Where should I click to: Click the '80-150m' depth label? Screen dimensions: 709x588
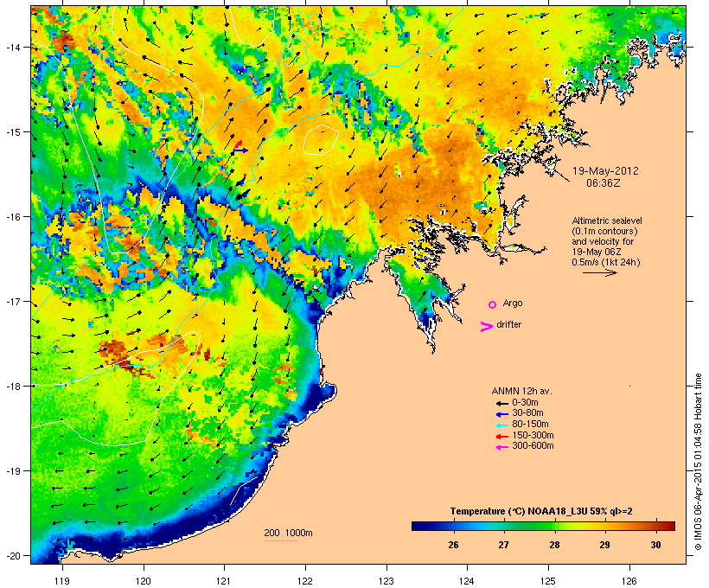pos(530,425)
